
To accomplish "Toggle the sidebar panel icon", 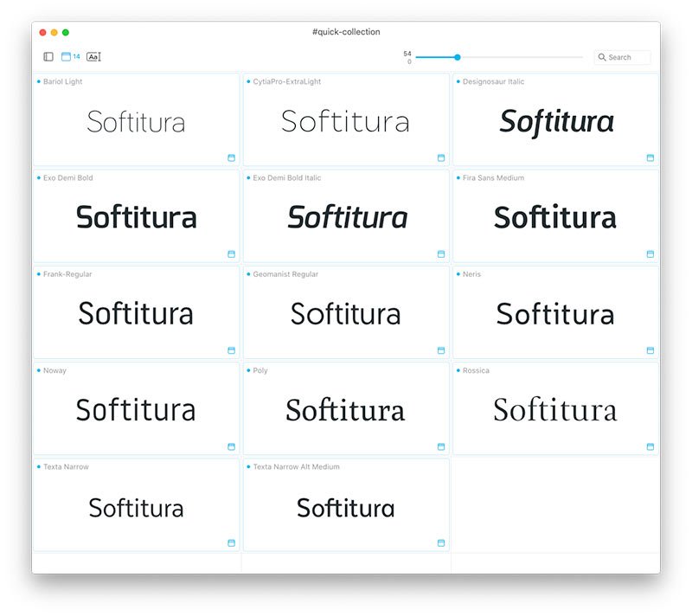I will tap(48, 56).
